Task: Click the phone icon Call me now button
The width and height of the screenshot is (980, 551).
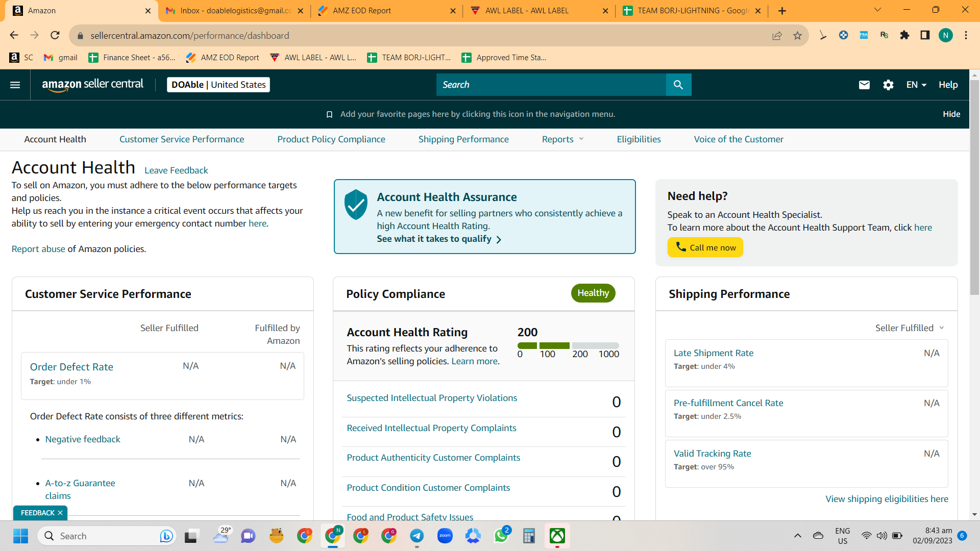Action: (705, 247)
